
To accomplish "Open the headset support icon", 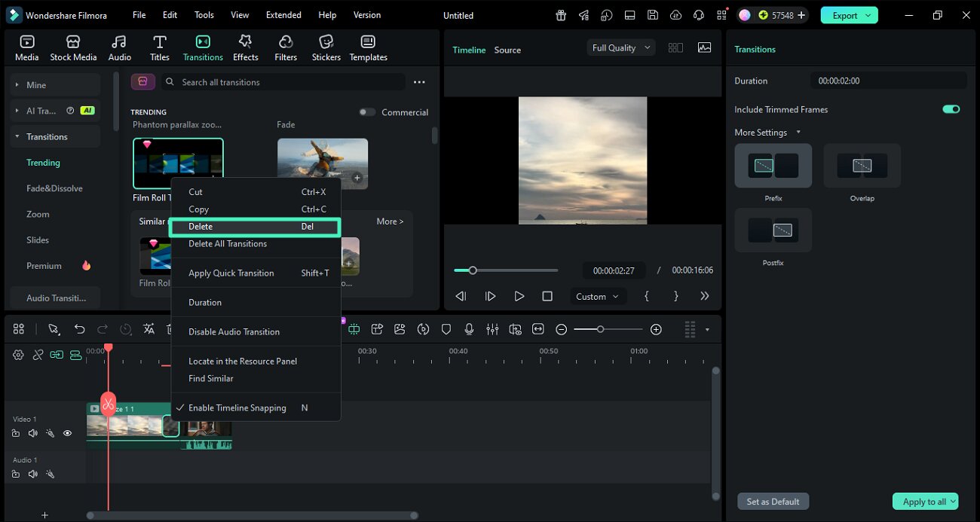I will click(x=698, y=15).
